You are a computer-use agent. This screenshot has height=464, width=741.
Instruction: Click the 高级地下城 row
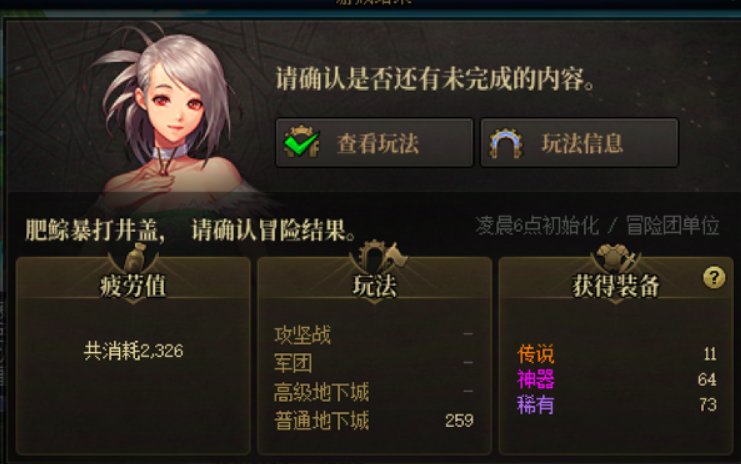pos(373,392)
